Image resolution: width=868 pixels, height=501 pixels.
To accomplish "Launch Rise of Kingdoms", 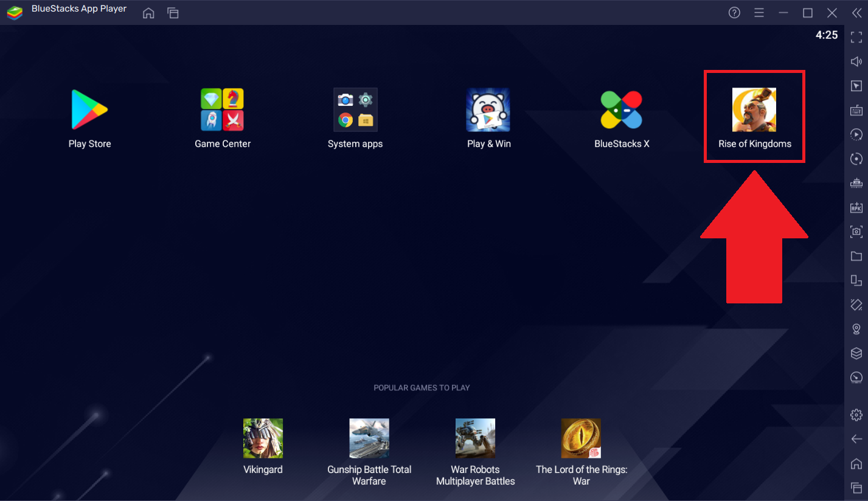I will point(754,110).
